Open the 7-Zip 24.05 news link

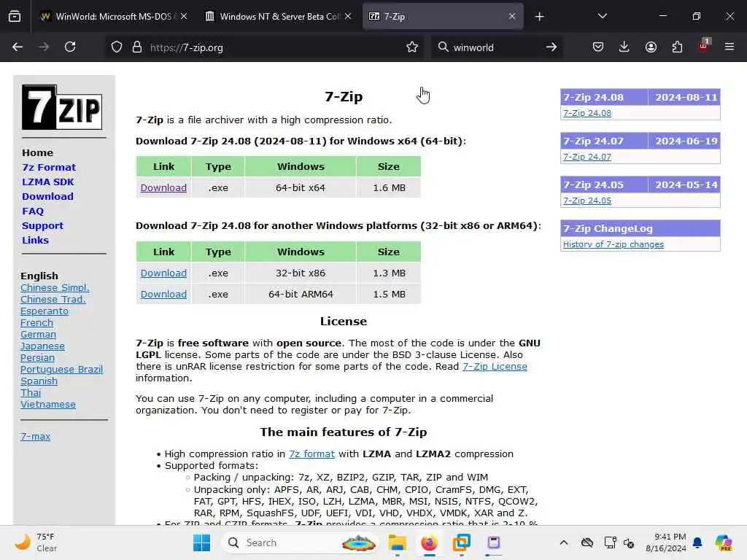pyautogui.click(x=587, y=201)
